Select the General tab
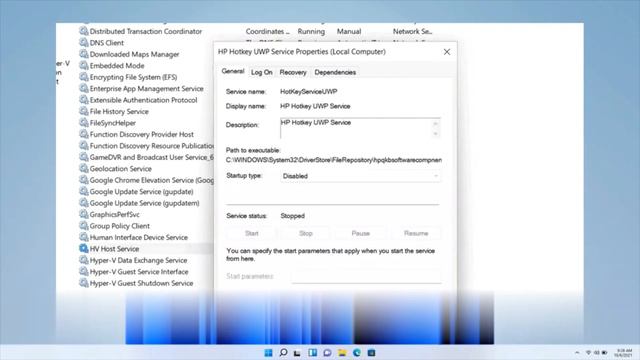Viewport: 640px width, 360px height. pos(233,71)
